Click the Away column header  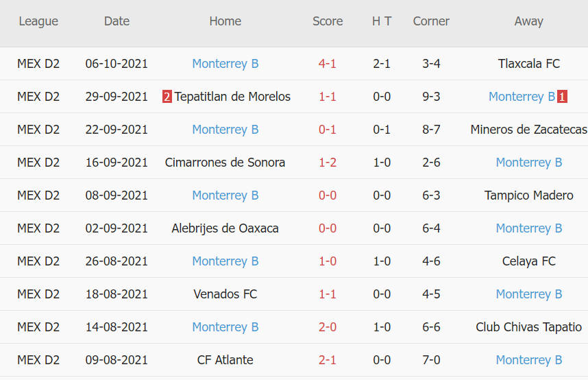tap(528, 21)
